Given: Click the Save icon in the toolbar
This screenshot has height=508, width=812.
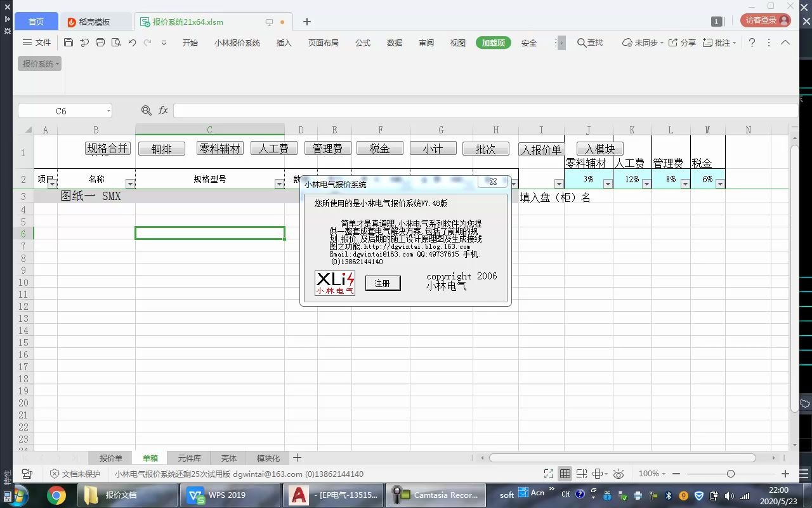Looking at the screenshot, I should click(x=69, y=43).
